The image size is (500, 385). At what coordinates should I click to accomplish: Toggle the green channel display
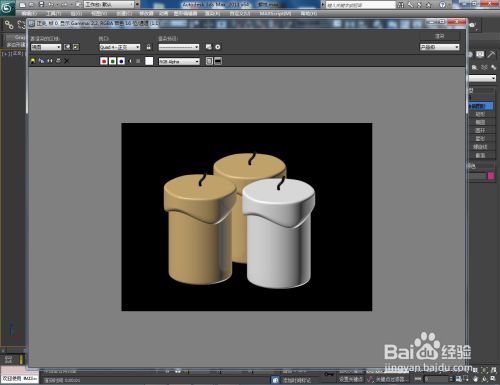tap(112, 61)
